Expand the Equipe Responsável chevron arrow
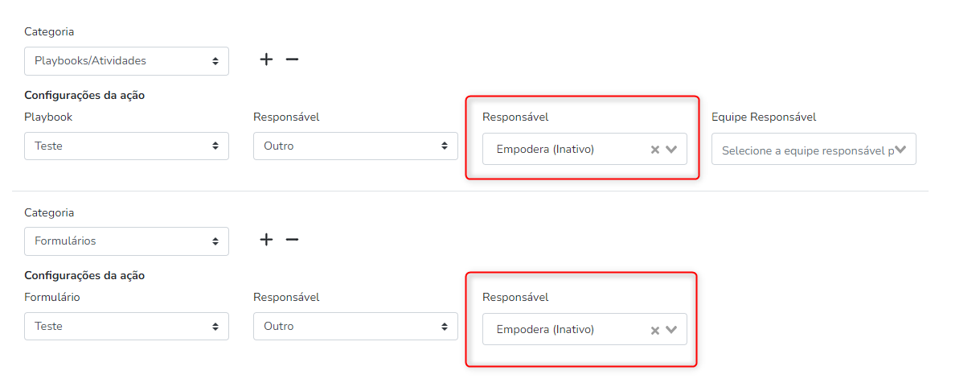Viewport: 980px width, 387px height. click(x=901, y=150)
